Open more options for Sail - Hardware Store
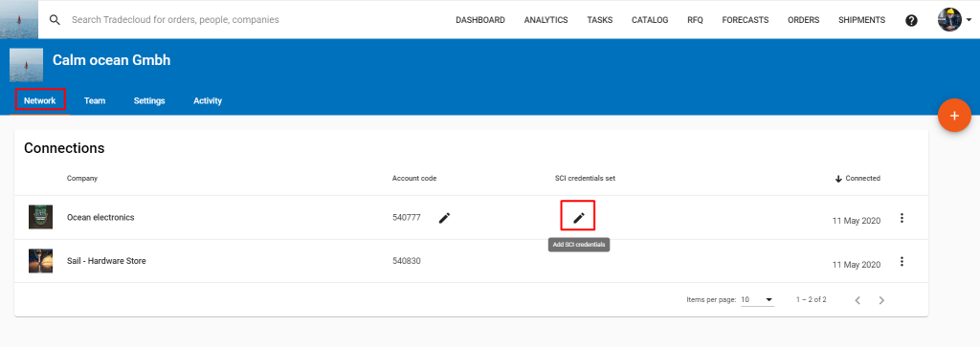The width and height of the screenshot is (980, 347). click(x=902, y=262)
